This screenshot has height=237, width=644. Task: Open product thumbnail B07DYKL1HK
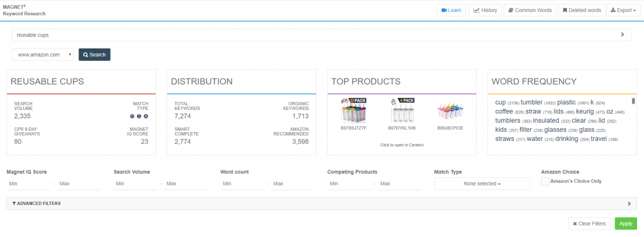pyautogui.click(x=402, y=111)
